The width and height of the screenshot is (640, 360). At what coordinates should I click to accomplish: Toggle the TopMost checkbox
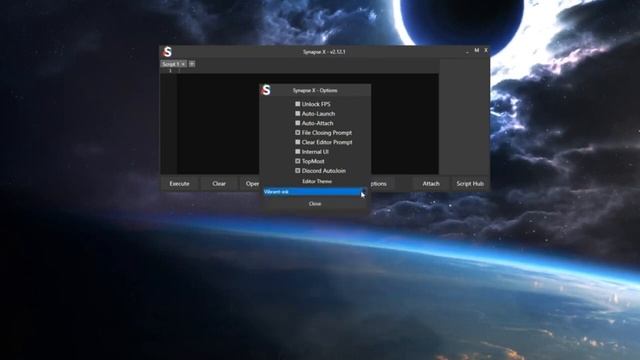(x=298, y=161)
